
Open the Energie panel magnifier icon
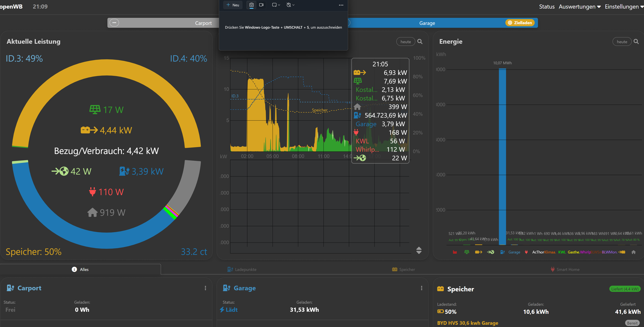point(636,41)
